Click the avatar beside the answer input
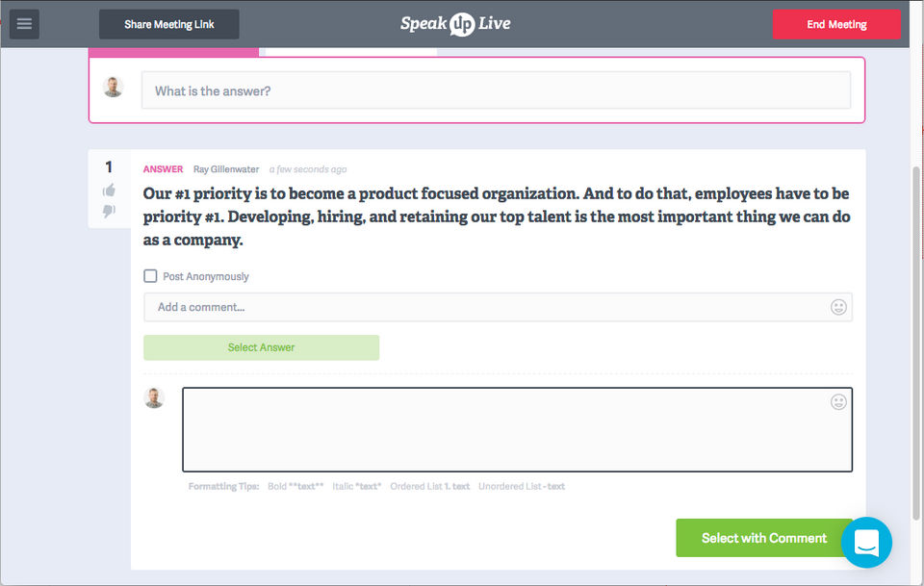 tap(114, 88)
